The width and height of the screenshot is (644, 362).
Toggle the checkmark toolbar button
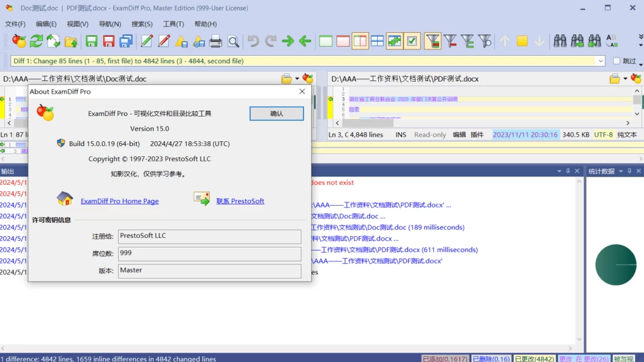[x=412, y=42]
